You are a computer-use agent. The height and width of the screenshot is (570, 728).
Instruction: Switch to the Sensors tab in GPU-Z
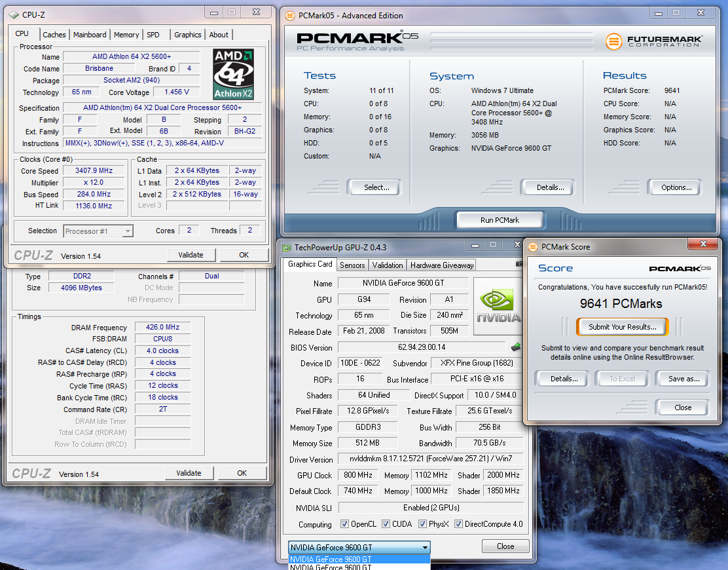tap(352, 265)
